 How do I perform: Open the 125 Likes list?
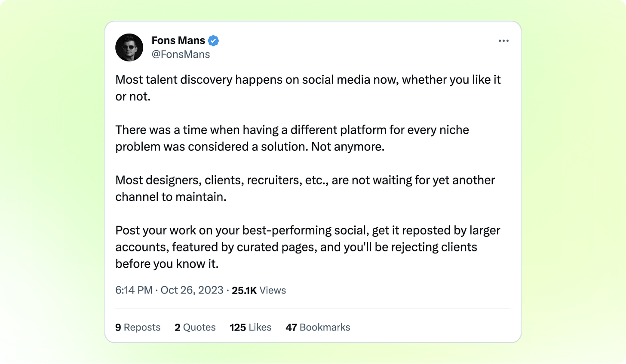(251, 327)
